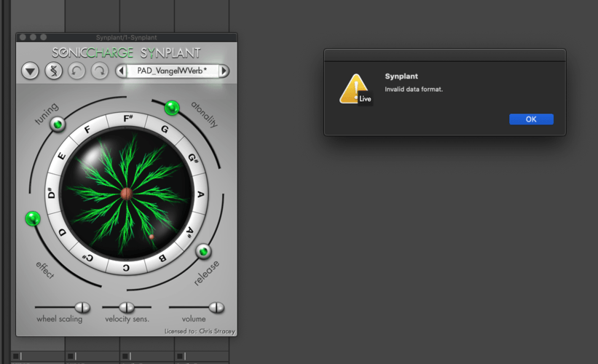Screen dimensions: 598x364
Task: Go to previous preset with left arrow
Action: (122, 71)
